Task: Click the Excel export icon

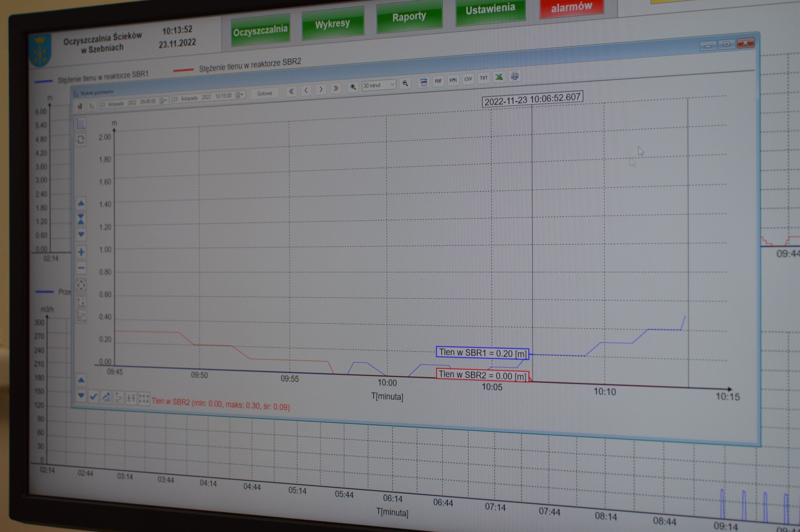Action: [x=499, y=77]
